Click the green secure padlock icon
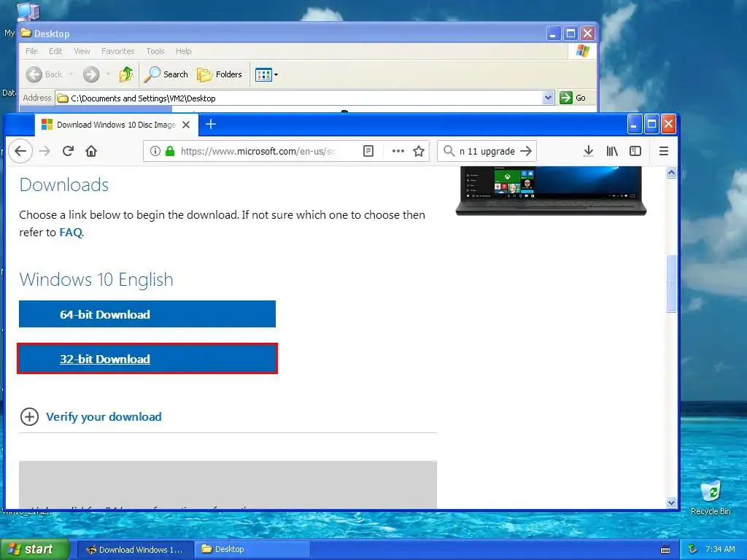This screenshot has width=747, height=560. [x=169, y=151]
